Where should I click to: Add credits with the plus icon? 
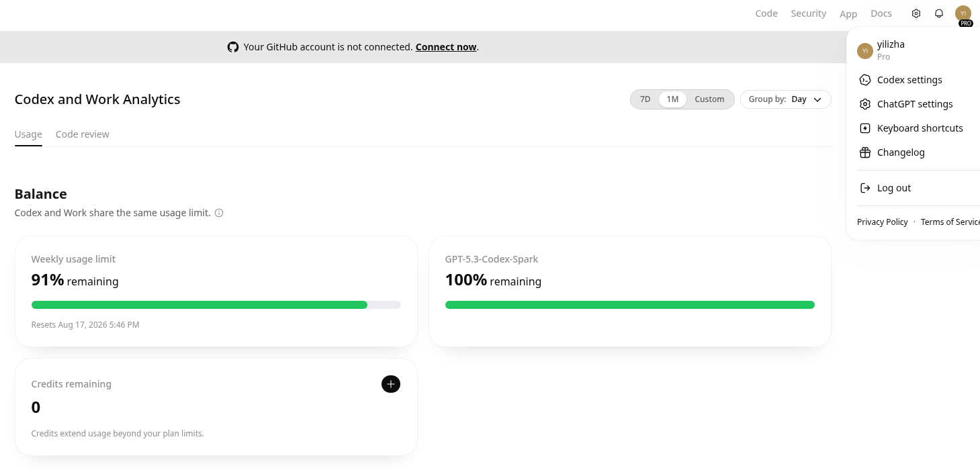391,384
